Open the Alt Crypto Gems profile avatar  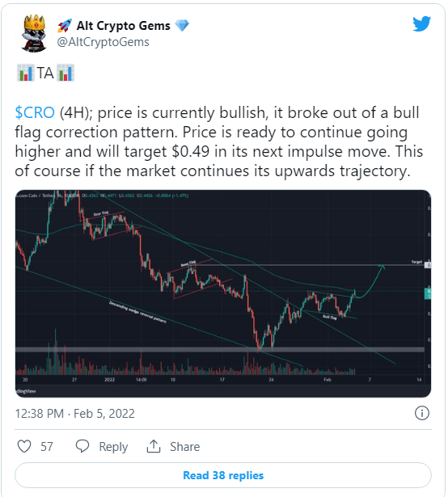click(34, 33)
